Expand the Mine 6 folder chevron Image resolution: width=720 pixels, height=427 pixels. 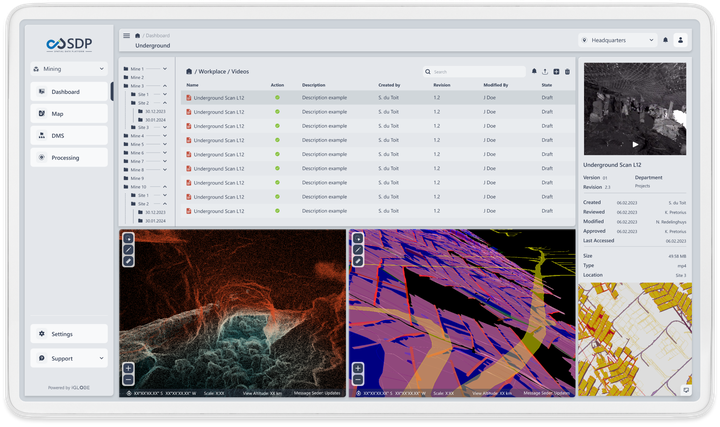pos(165,153)
